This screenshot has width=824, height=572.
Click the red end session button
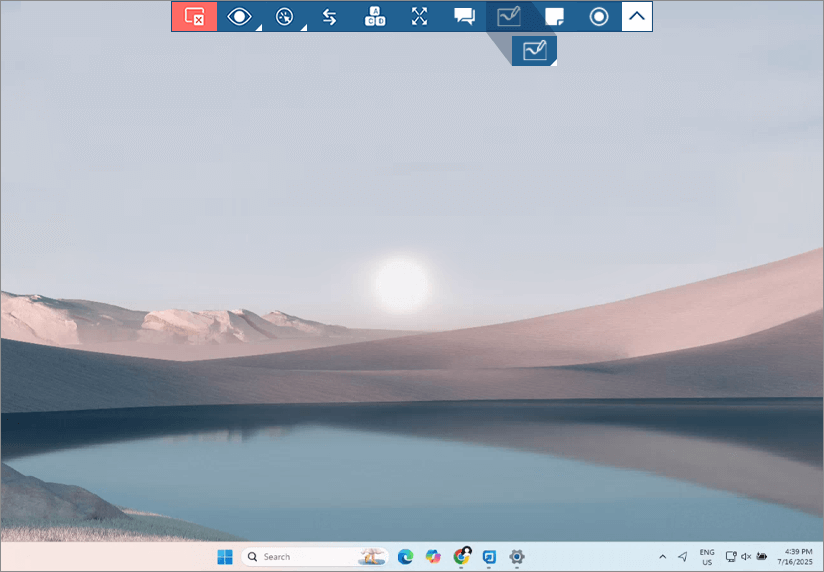[194, 16]
